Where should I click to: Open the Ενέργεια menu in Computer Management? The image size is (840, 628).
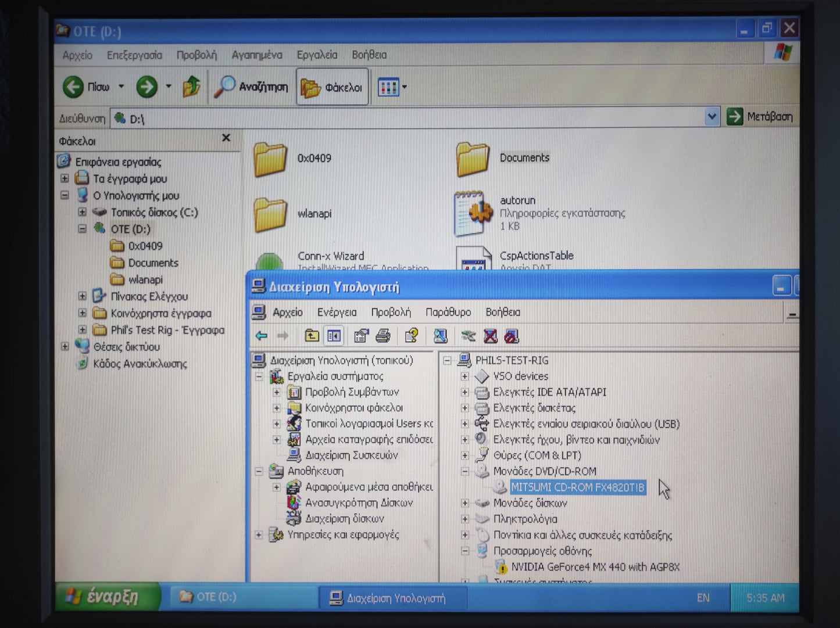tap(337, 313)
